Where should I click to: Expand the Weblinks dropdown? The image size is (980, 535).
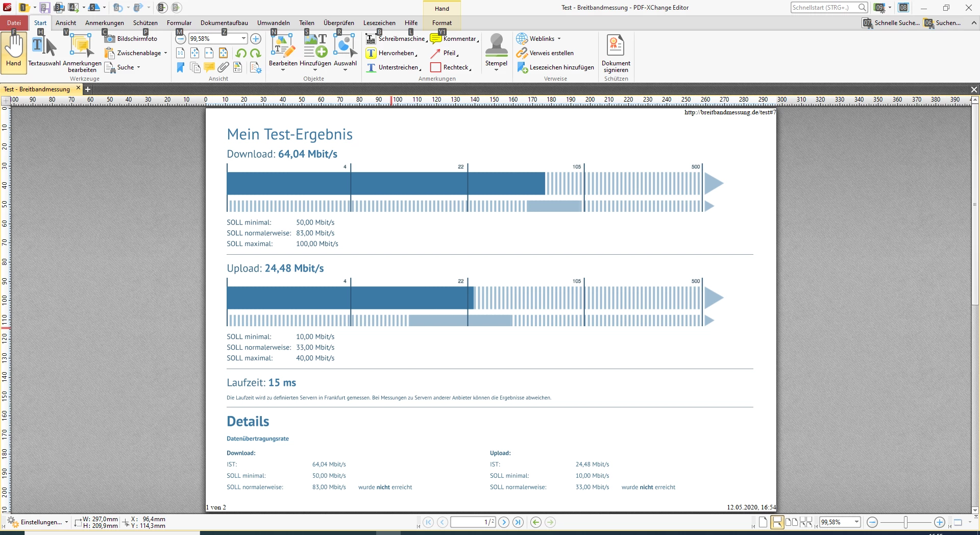pyautogui.click(x=559, y=39)
